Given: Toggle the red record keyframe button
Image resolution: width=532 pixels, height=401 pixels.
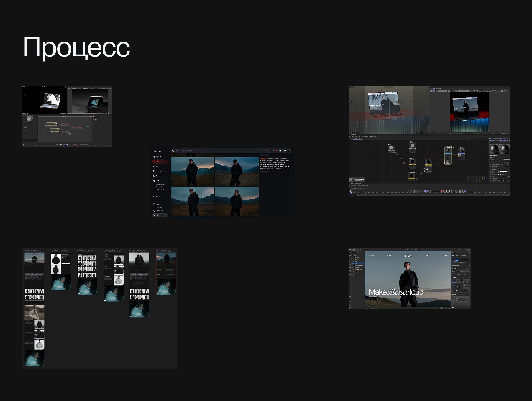Looking at the screenshot, I should tap(441, 191).
